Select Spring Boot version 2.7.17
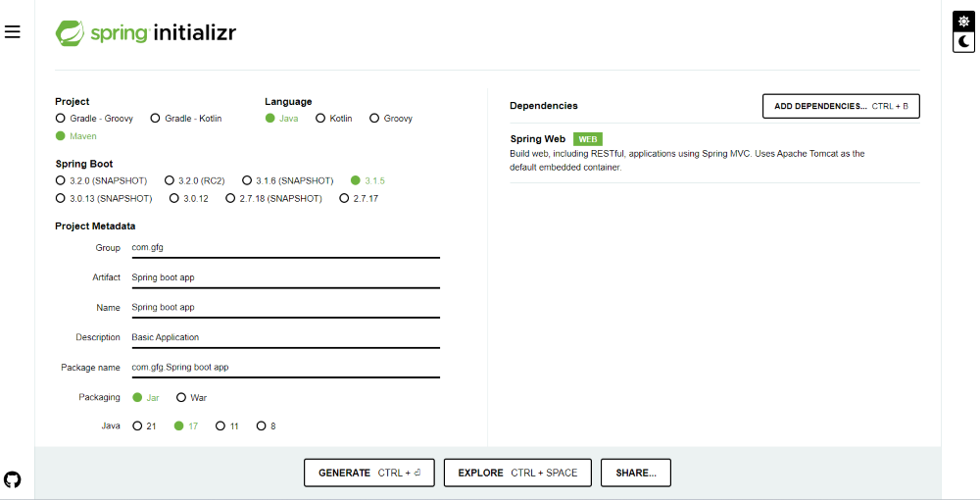Screen dimensions: 980x500 click(x=359, y=198)
